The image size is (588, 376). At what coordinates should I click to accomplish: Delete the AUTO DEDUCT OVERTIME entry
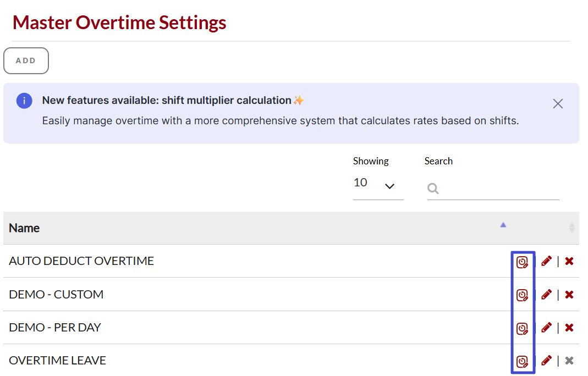click(x=569, y=261)
